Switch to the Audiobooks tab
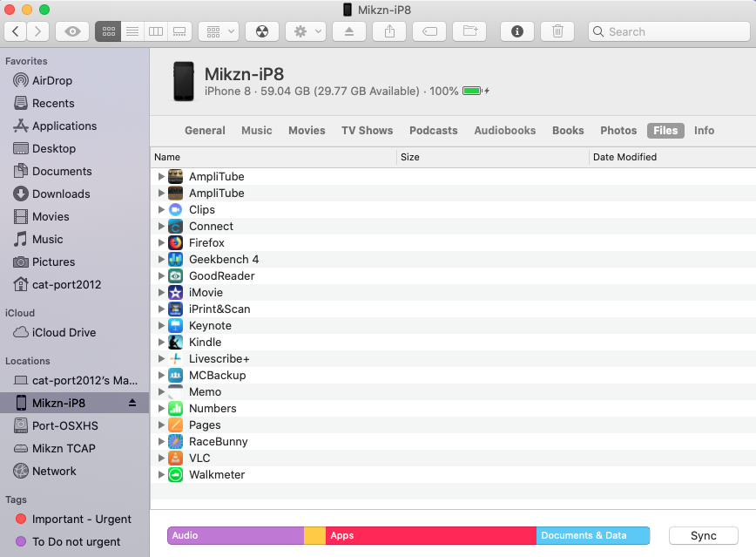This screenshot has height=557, width=756. point(505,131)
